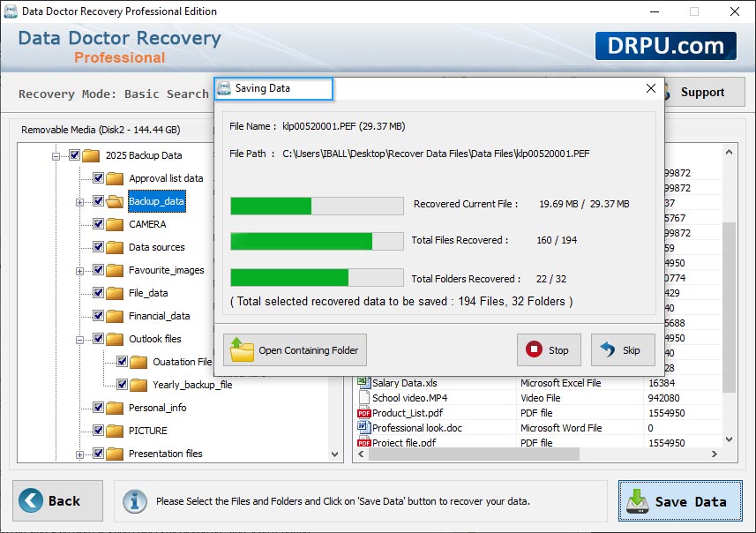Click the Recovered Current File progress bar
The image size is (756, 533).
coord(317,206)
